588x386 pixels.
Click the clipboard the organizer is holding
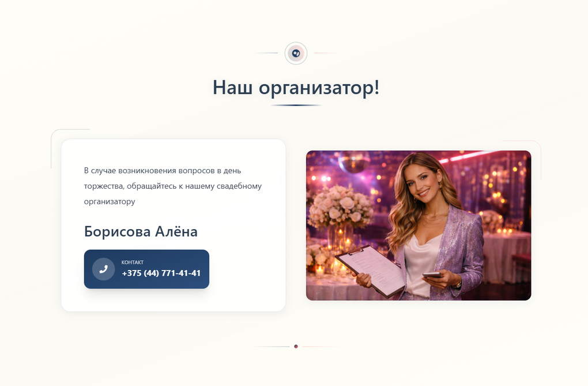(x=370, y=271)
